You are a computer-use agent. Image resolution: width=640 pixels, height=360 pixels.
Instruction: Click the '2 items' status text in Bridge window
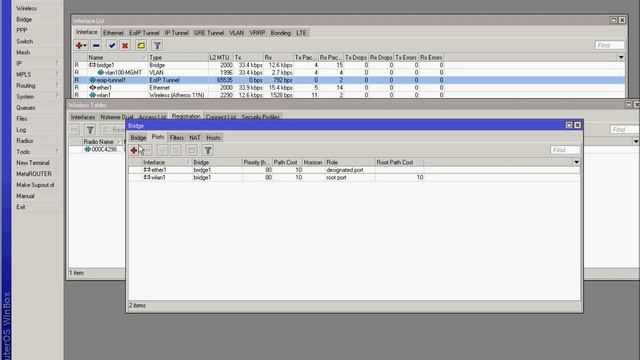[x=138, y=305]
